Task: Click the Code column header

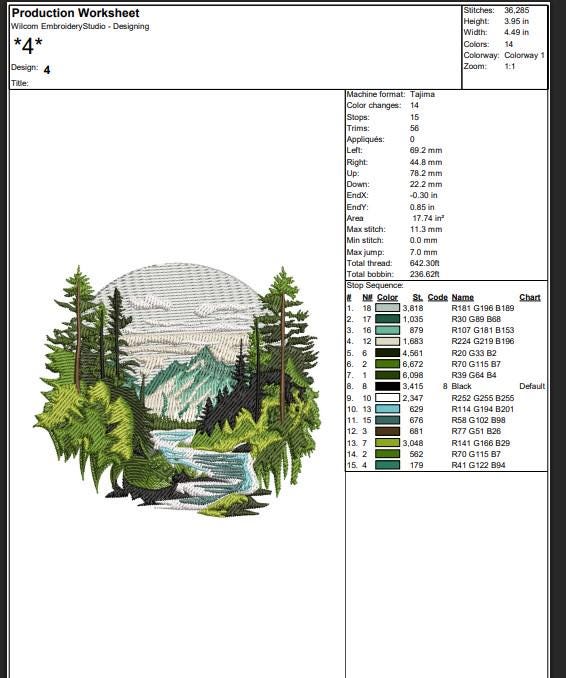Action: pos(438,297)
